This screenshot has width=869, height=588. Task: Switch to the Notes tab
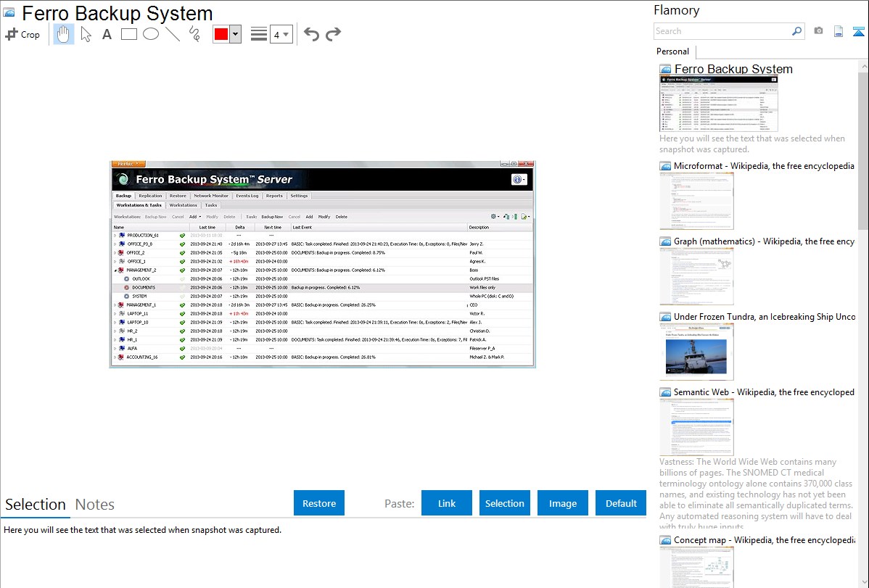point(95,505)
